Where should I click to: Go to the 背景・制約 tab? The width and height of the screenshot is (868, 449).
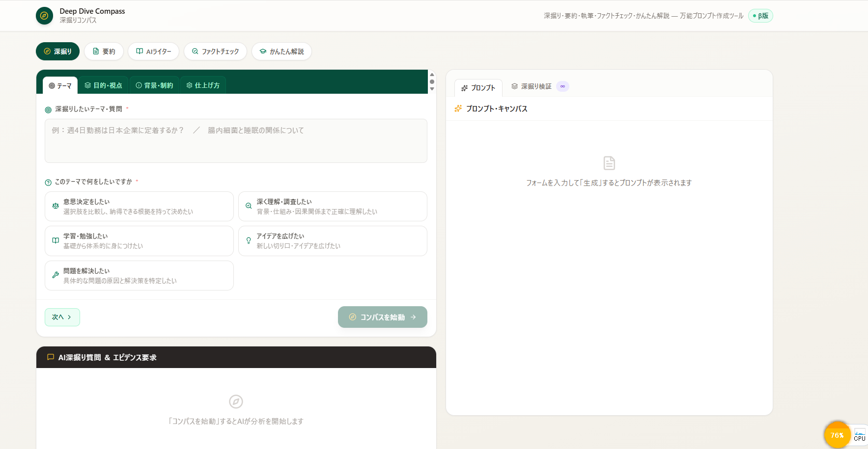click(154, 85)
